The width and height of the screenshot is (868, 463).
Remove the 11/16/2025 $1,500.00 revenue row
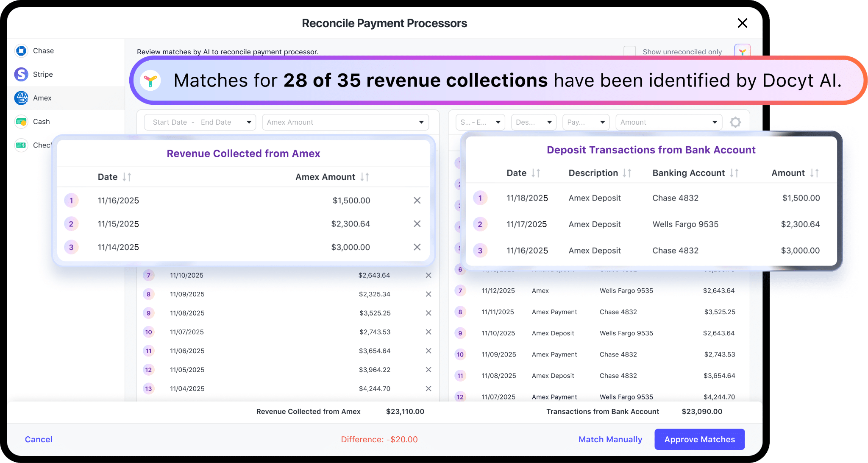click(x=417, y=200)
